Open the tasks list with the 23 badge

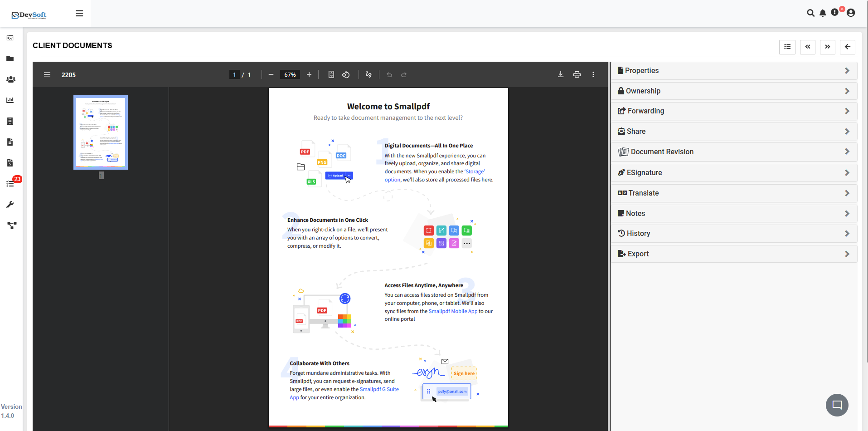pos(10,183)
